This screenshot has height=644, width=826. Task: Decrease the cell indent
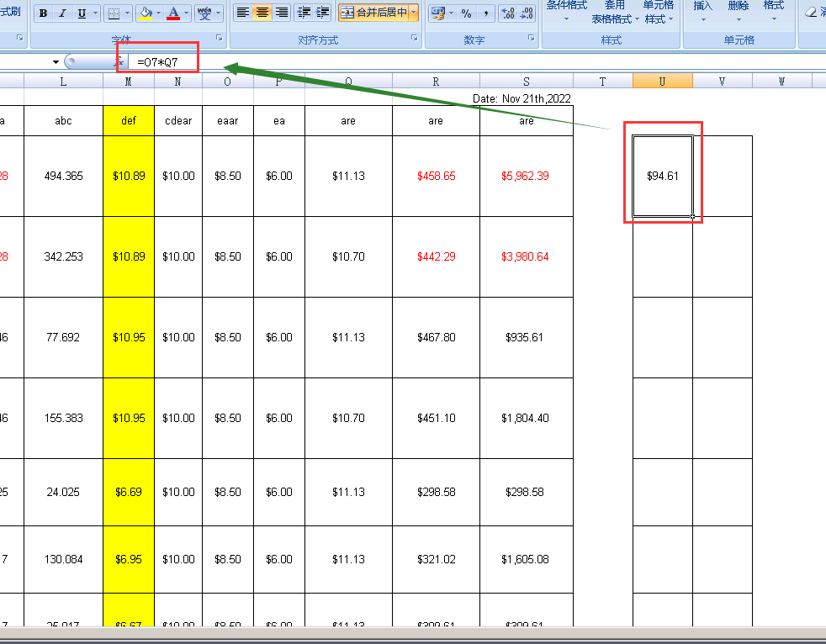tap(304, 13)
